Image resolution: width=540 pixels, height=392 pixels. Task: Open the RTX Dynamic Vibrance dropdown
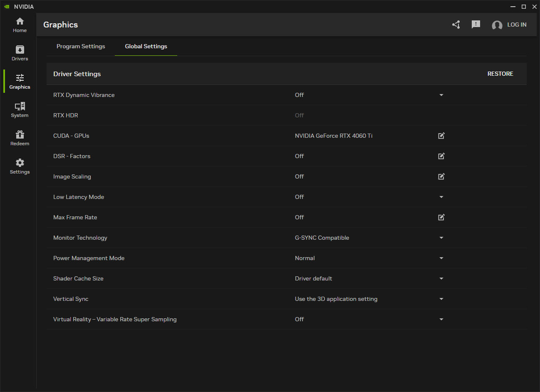pyautogui.click(x=441, y=95)
